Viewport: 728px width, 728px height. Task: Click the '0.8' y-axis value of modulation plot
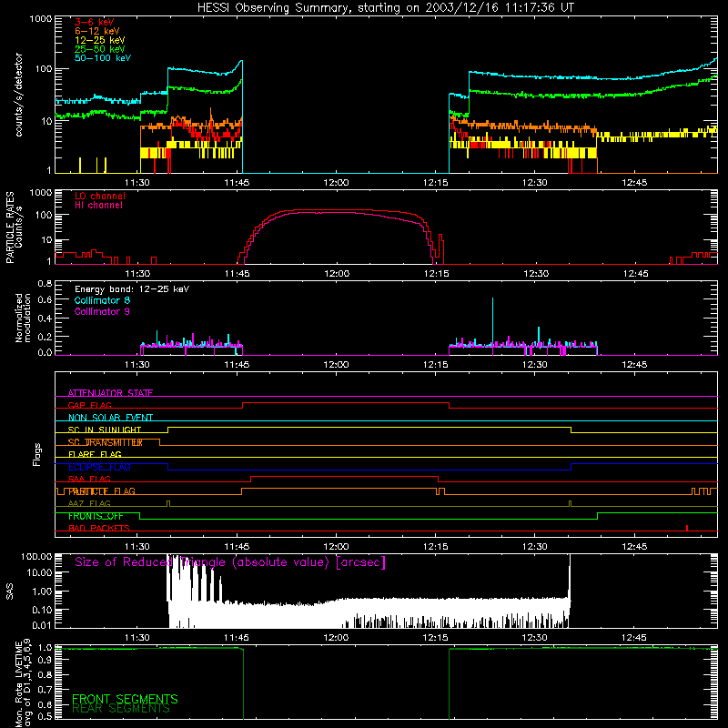pos(45,283)
